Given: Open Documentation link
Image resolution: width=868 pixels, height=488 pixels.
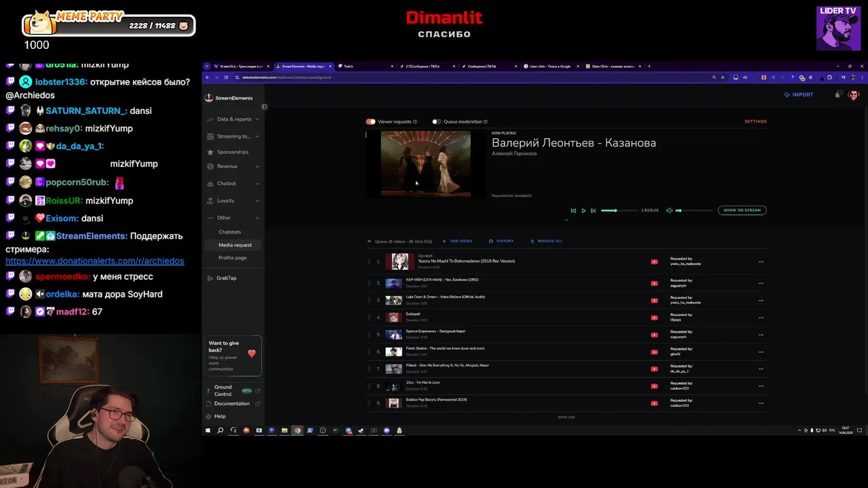Looking at the screenshot, I should (x=232, y=403).
